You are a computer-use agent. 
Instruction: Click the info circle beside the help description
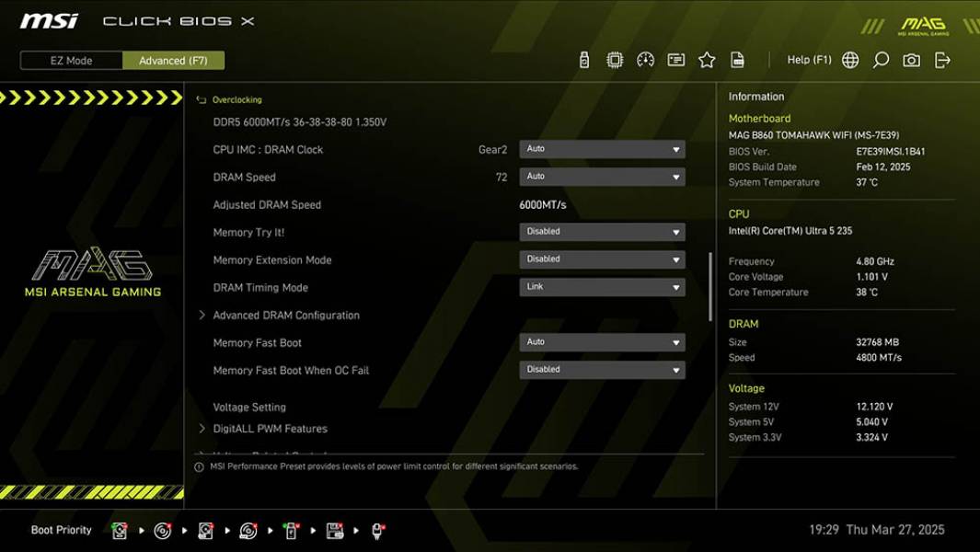click(199, 467)
